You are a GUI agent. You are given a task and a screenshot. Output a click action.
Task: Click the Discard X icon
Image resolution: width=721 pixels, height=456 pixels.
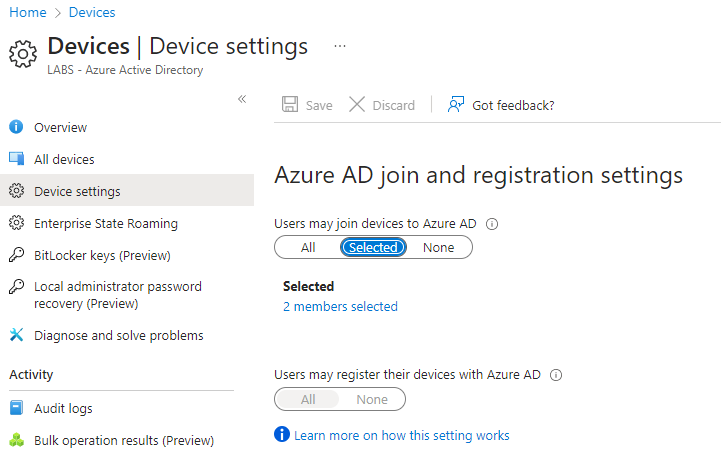tap(357, 104)
